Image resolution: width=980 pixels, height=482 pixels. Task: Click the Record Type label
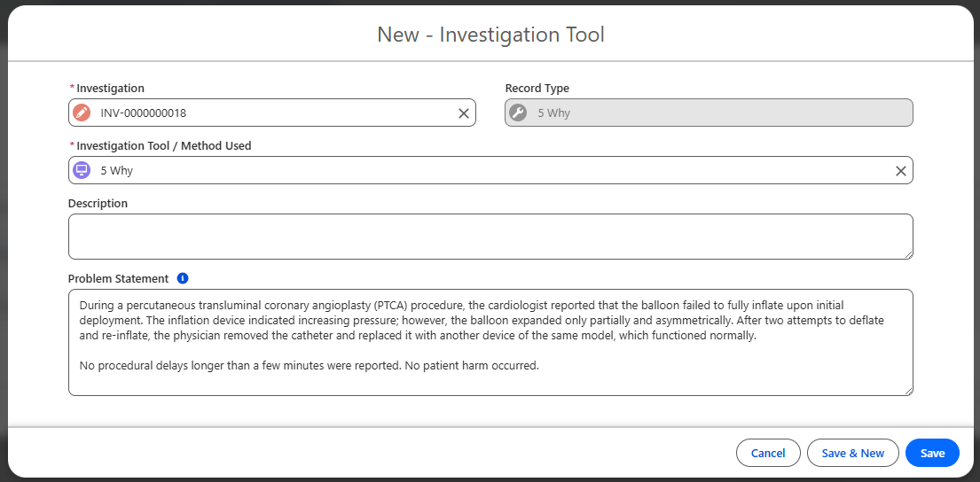pos(537,89)
